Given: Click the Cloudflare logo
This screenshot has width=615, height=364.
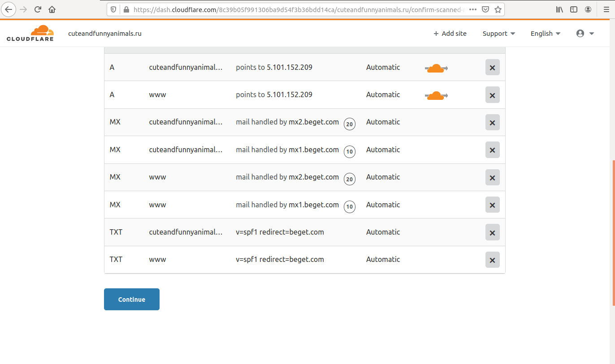Looking at the screenshot, I should coord(30,34).
